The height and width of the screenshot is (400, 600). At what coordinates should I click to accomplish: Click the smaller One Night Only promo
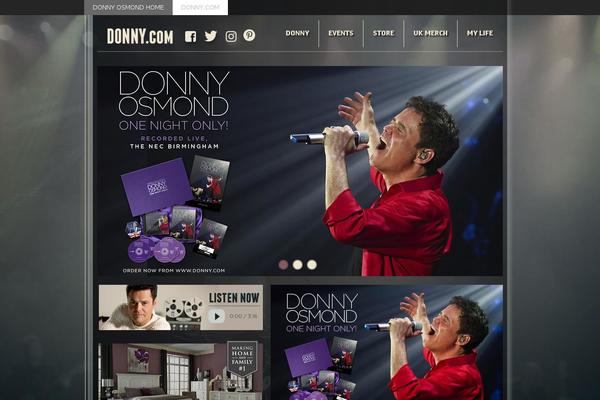click(x=387, y=343)
